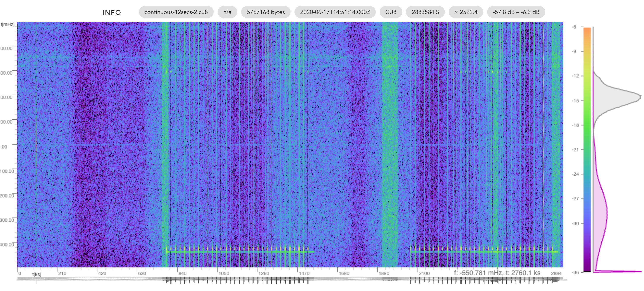This screenshot has height=291, width=644.
Task: Click the f[mHz] frequency axis label
Action: tap(7, 24)
